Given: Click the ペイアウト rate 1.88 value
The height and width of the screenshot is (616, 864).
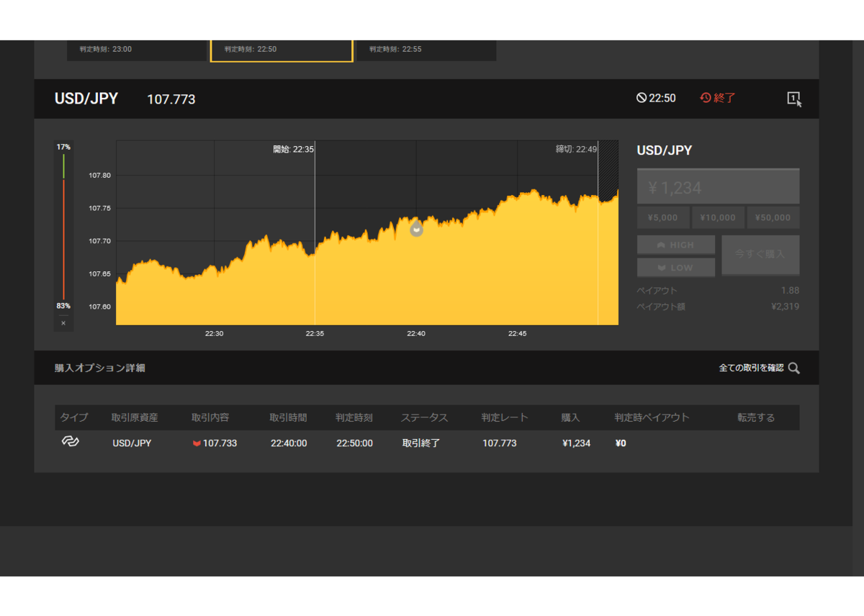Looking at the screenshot, I should [790, 290].
